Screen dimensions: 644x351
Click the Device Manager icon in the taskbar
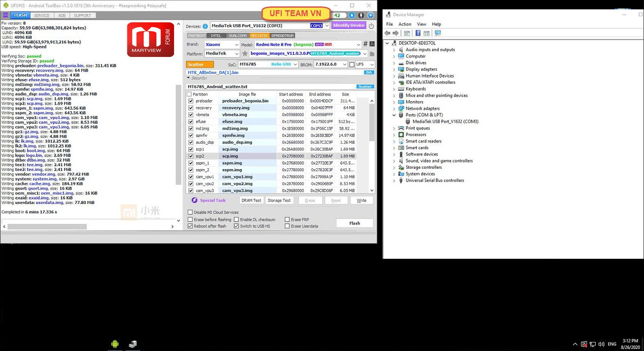tap(133, 344)
